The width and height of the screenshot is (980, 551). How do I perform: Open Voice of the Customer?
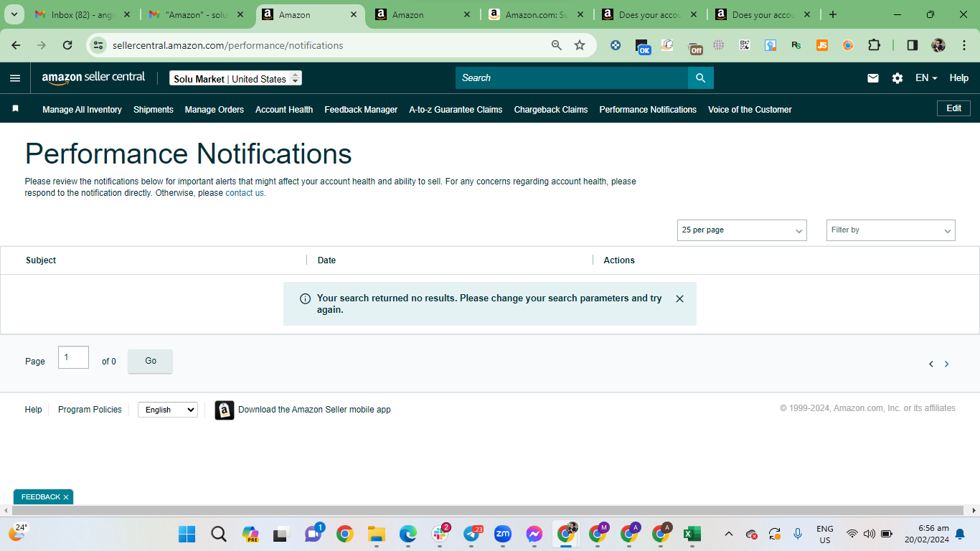750,110
